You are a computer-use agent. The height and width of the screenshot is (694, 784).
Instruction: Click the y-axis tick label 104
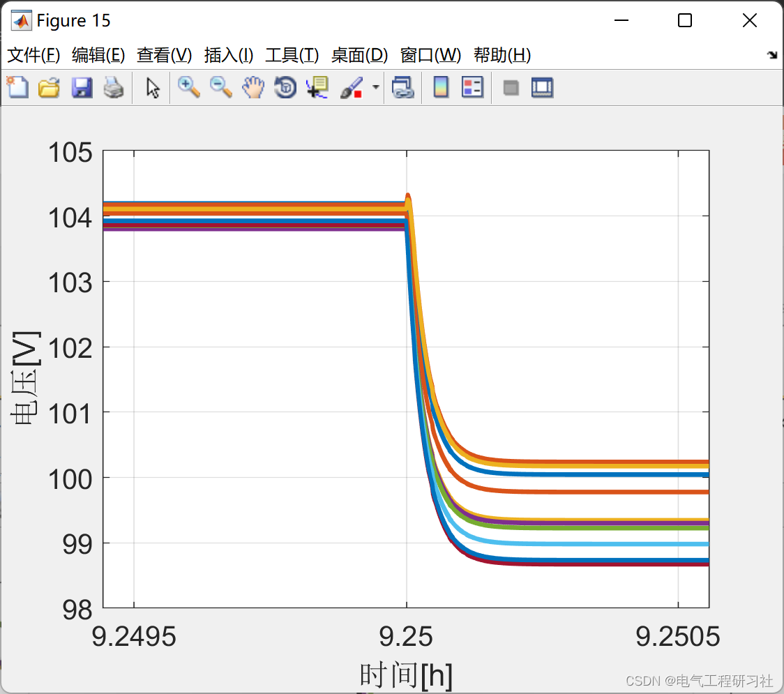70,218
